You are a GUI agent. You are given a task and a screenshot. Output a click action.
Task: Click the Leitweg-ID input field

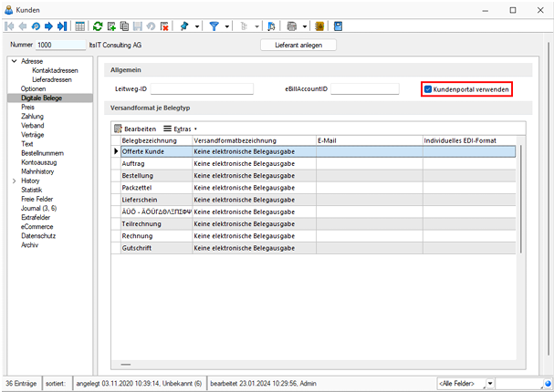click(x=202, y=89)
